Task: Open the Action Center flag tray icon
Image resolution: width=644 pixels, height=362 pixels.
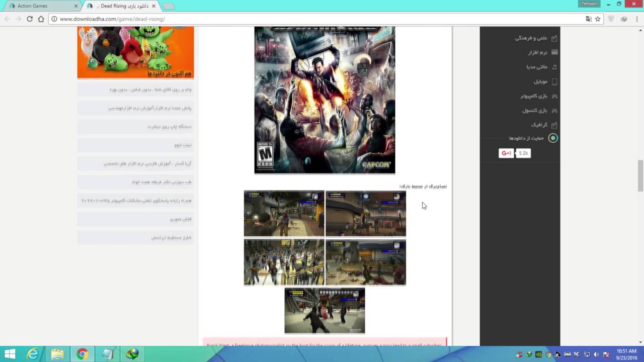Action: (606, 354)
